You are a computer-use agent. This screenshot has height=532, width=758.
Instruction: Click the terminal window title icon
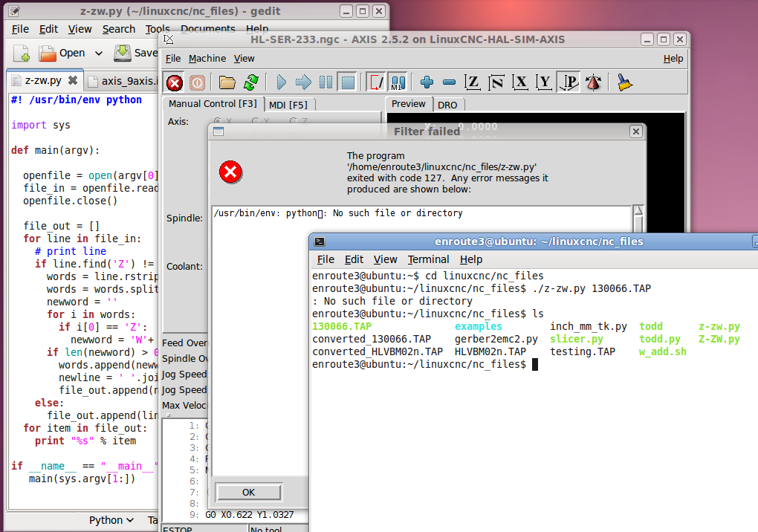pos(320,241)
